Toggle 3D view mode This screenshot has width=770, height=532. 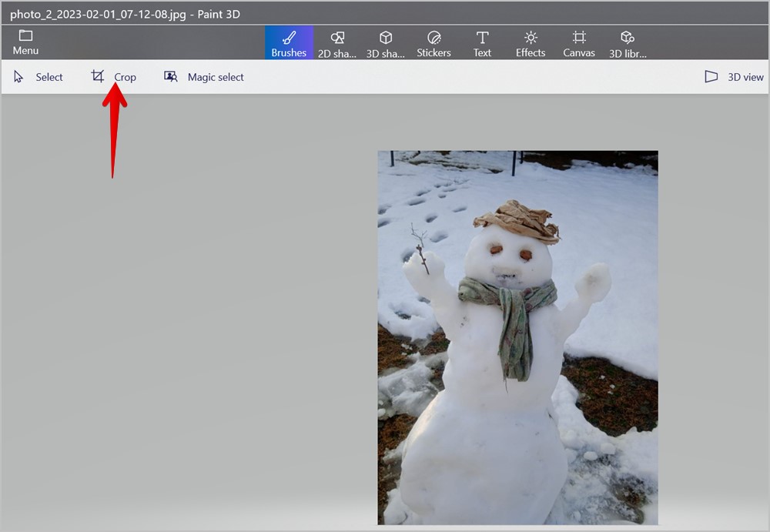coord(734,77)
